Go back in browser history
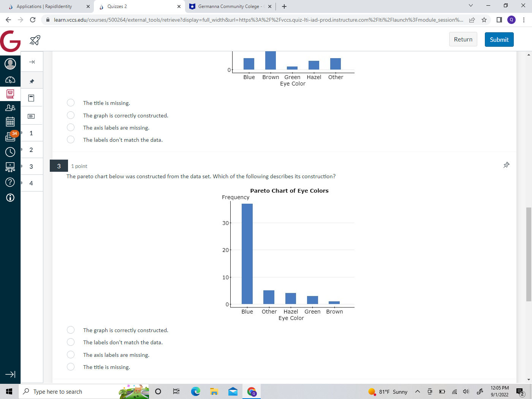This screenshot has height=399, width=532. click(x=8, y=20)
